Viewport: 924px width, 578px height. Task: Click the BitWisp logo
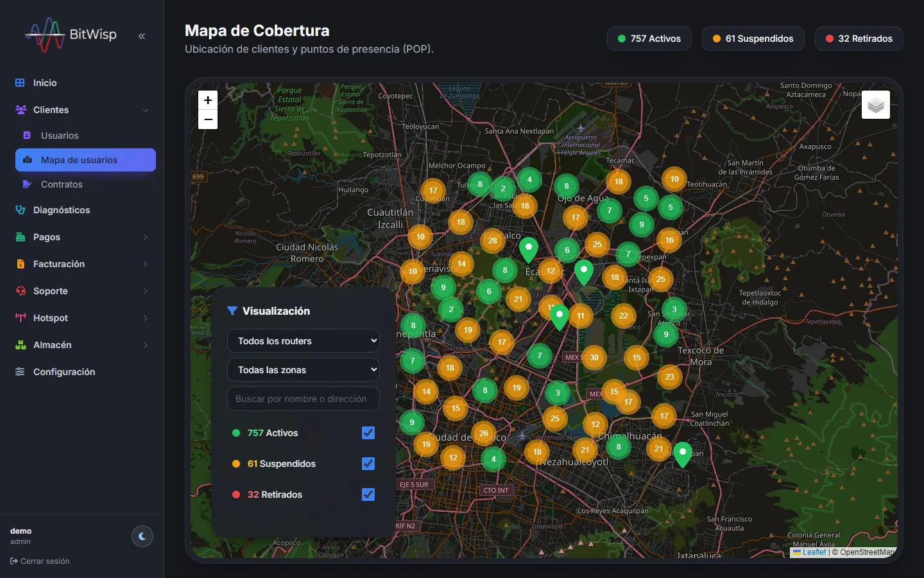point(71,35)
